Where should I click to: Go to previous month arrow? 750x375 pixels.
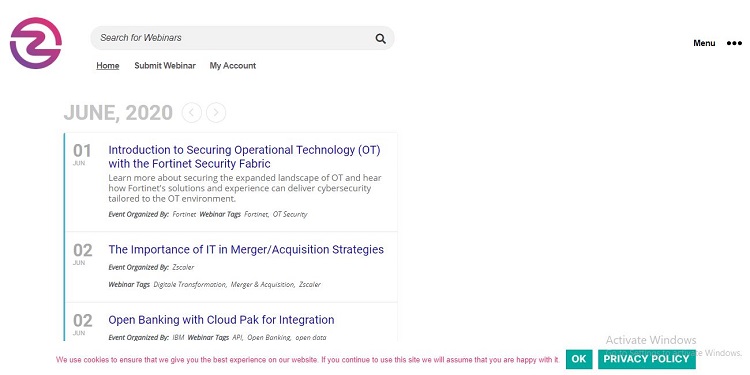pyautogui.click(x=192, y=113)
